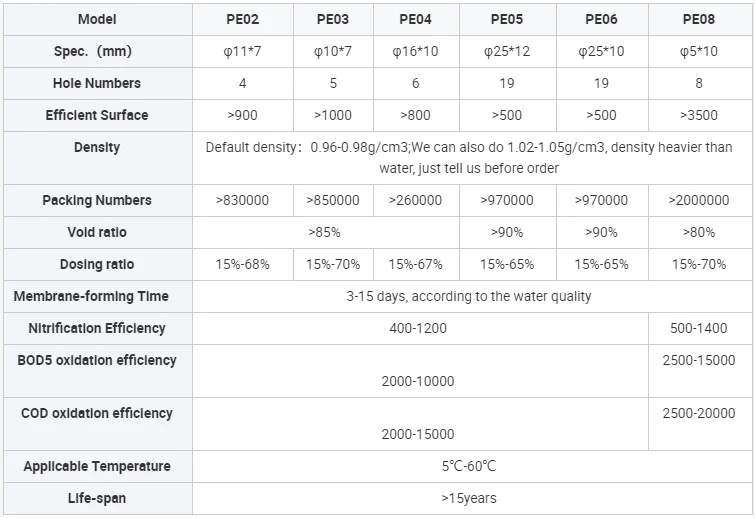Screen dimensions: 755x518
Task: Click the φ25*12 spec cell
Action: tap(507, 51)
